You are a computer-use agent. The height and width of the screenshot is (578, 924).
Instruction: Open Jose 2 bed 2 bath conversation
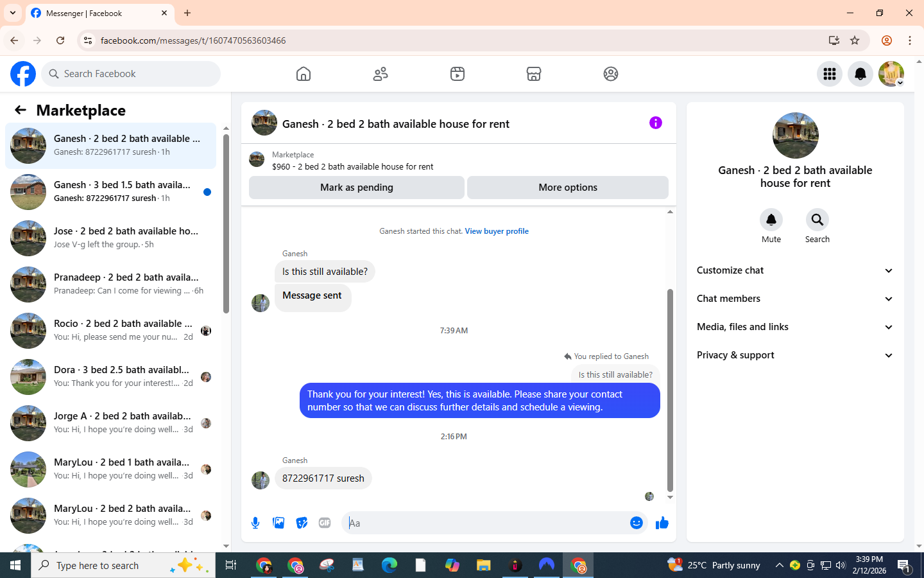tap(110, 238)
